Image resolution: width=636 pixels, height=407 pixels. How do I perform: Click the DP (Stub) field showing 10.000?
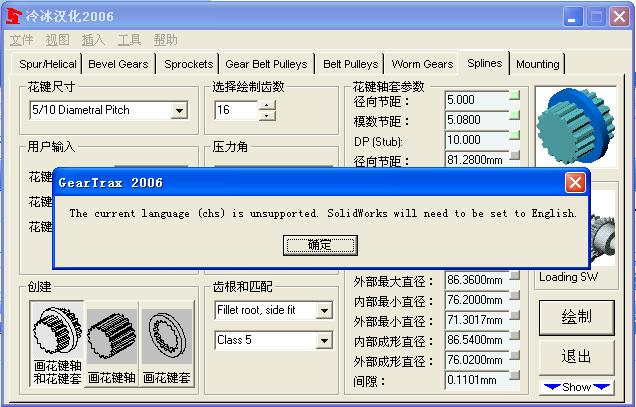coord(477,140)
